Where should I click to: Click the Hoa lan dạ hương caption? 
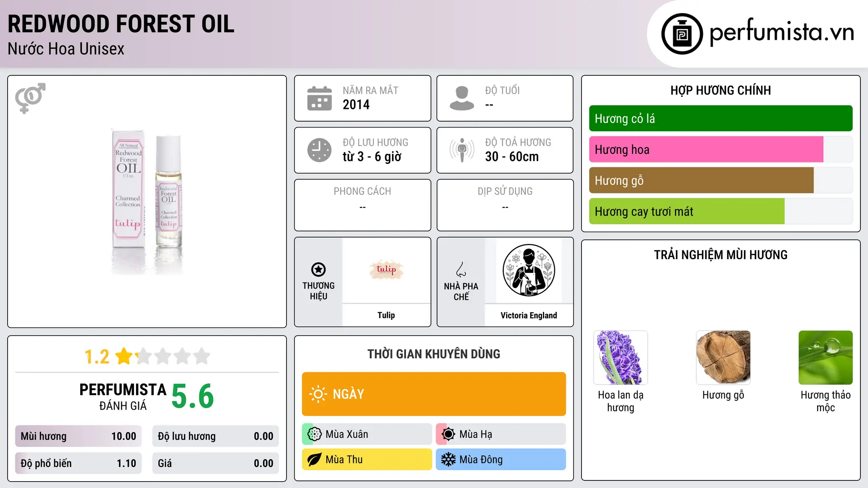[x=620, y=401]
